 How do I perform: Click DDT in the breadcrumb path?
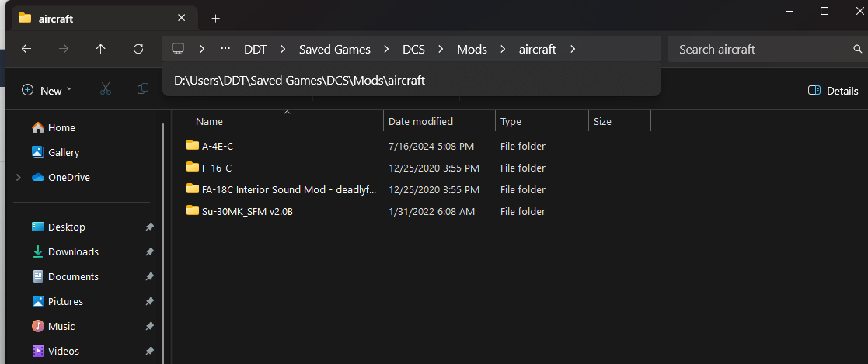(x=255, y=49)
